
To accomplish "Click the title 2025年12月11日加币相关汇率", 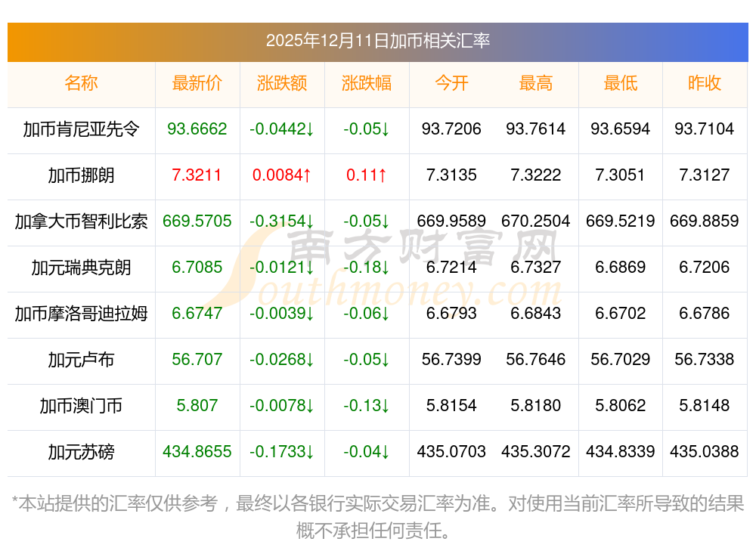I will (377, 41).
